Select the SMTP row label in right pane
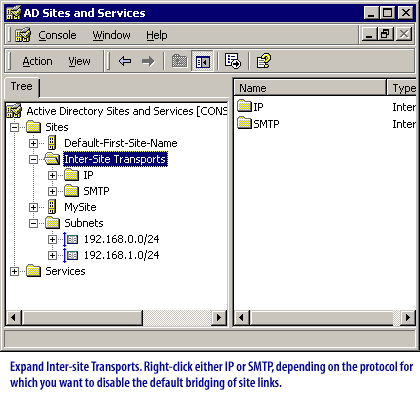The width and height of the screenshot is (420, 400). point(266,124)
